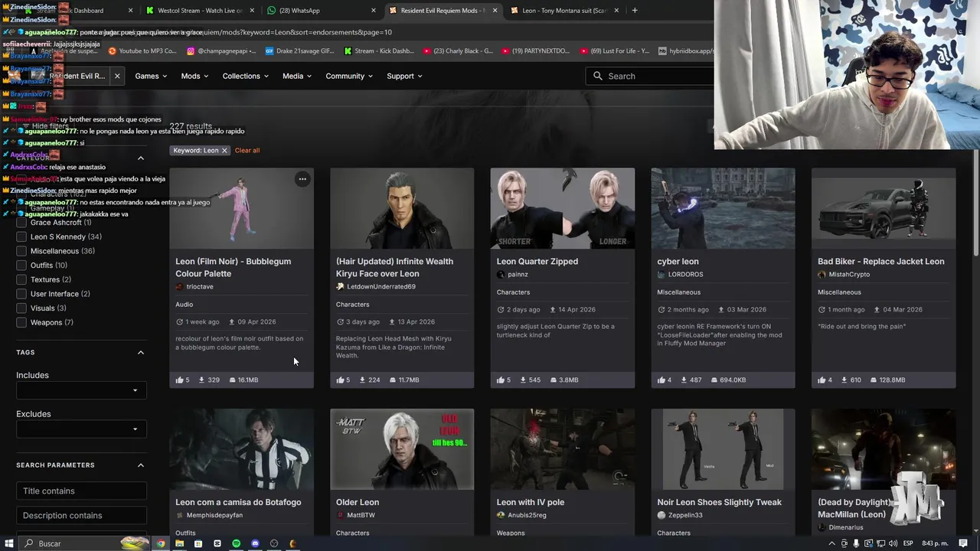The height and width of the screenshot is (551, 980).
Task: Open Leon with IV pole mod
Action: coord(531,503)
